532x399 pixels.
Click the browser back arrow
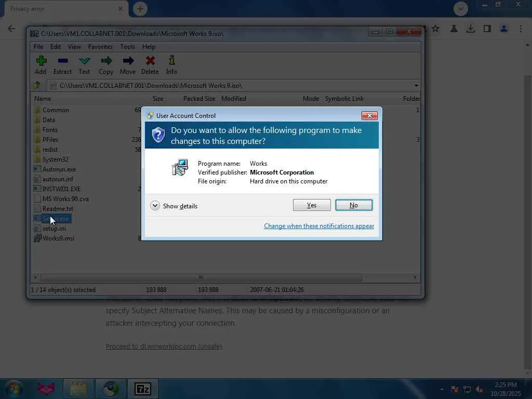click(x=11, y=29)
